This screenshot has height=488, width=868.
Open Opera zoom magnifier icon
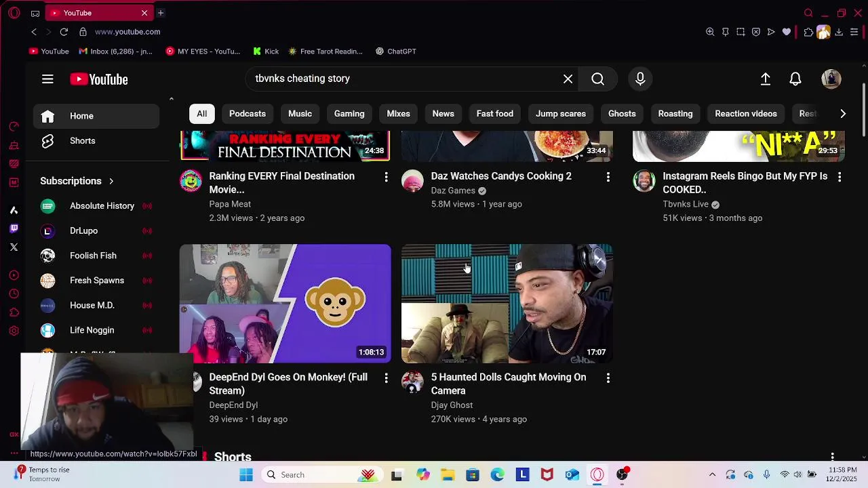coord(710,32)
